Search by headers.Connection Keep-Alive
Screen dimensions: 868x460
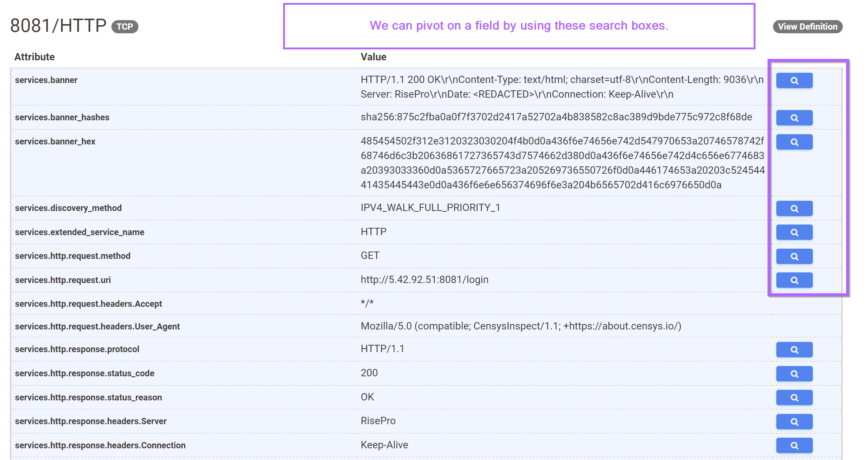[794, 445]
